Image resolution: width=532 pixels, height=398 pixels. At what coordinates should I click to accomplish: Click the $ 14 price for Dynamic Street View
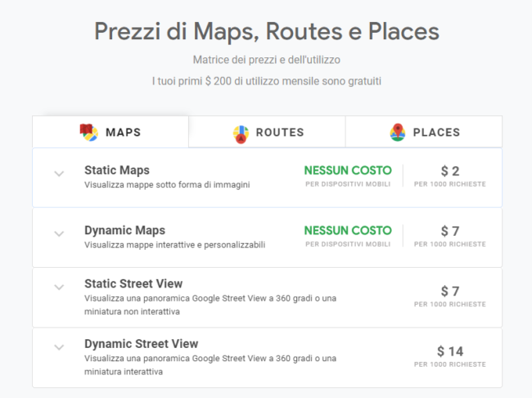450,351
